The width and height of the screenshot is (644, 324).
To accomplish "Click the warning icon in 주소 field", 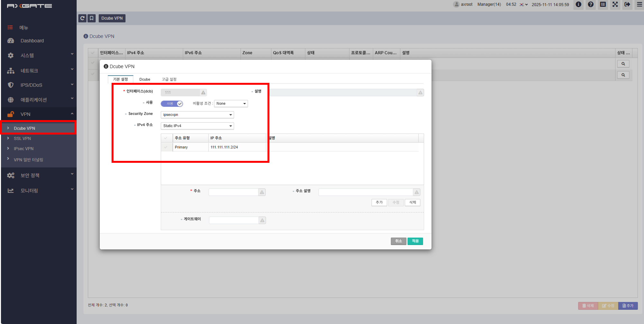I will pos(262,192).
